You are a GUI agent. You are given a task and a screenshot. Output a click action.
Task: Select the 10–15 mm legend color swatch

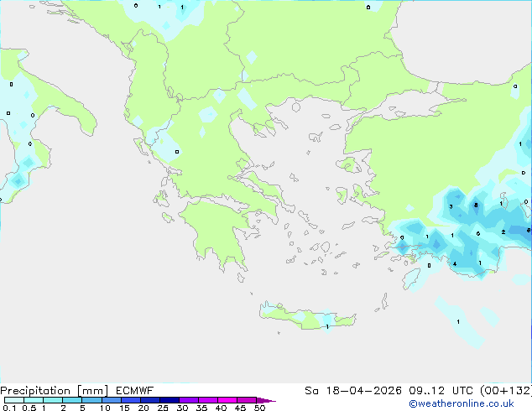tap(111, 400)
